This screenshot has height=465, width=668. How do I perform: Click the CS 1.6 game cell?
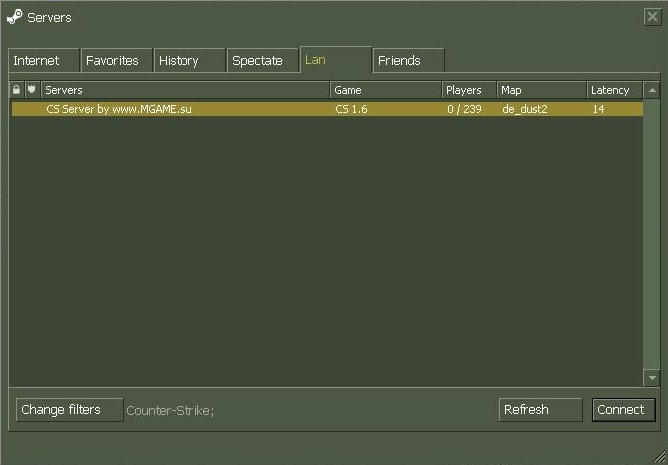click(351, 109)
